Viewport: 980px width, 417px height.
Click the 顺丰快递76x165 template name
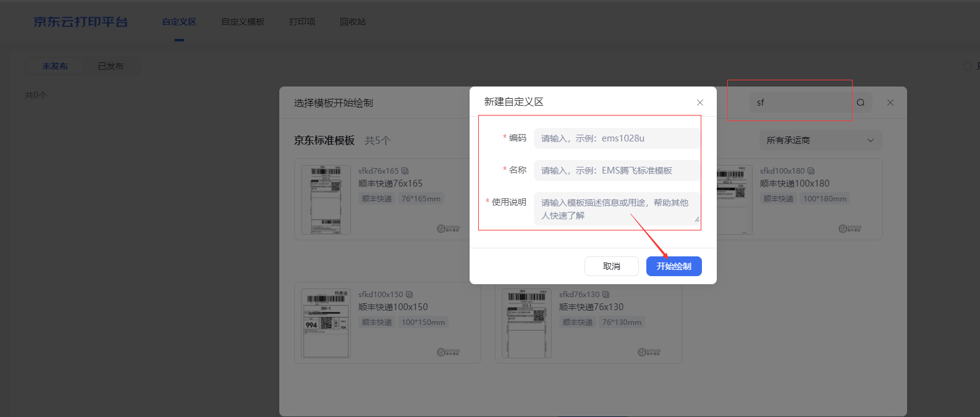(x=391, y=183)
